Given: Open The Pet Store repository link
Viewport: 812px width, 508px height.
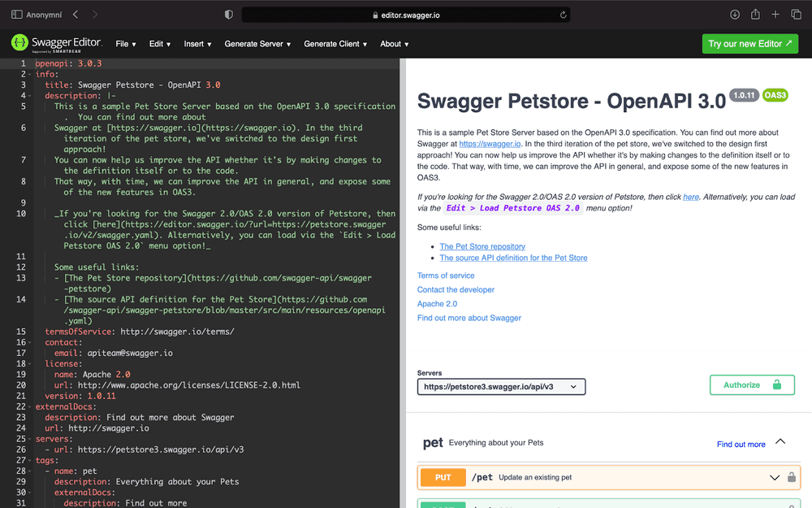Looking at the screenshot, I should point(482,245).
